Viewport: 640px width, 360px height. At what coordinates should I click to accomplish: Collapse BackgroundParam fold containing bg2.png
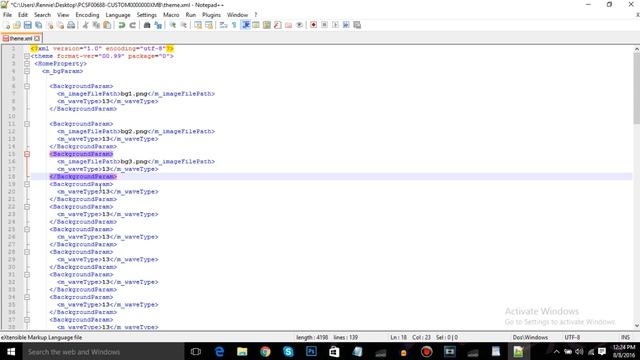pos(27,124)
